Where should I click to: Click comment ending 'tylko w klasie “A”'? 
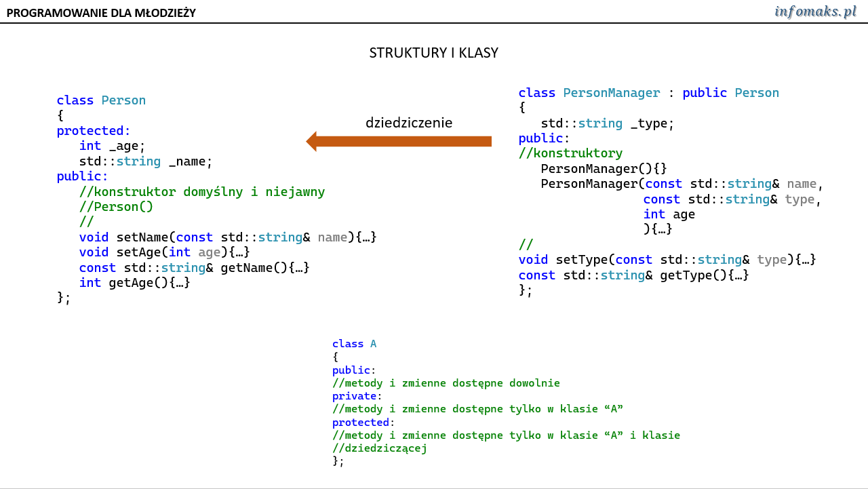coord(478,409)
